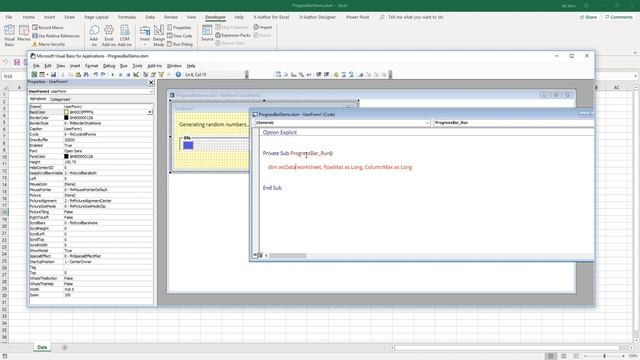
Task: Click the ForeColor black swatch
Action: [66, 156]
